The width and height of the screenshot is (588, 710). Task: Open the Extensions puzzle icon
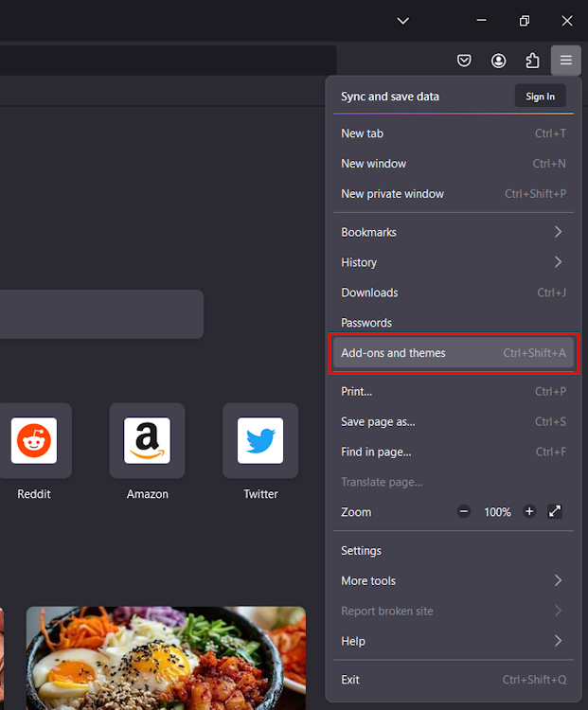click(x=532, y=61)
